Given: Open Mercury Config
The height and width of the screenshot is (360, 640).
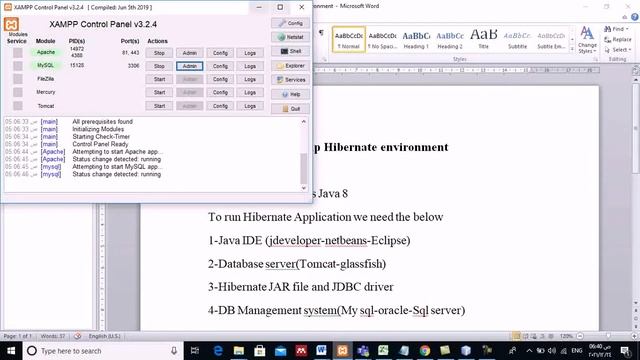Looking at the screenshot, I should tap(220, 93).
